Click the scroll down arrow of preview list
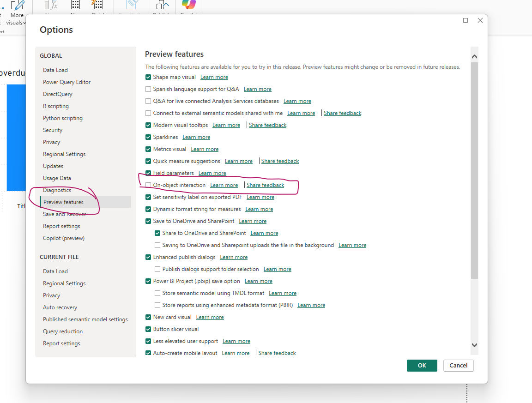Viewport: 532px width, 403px height. (474, 345)
